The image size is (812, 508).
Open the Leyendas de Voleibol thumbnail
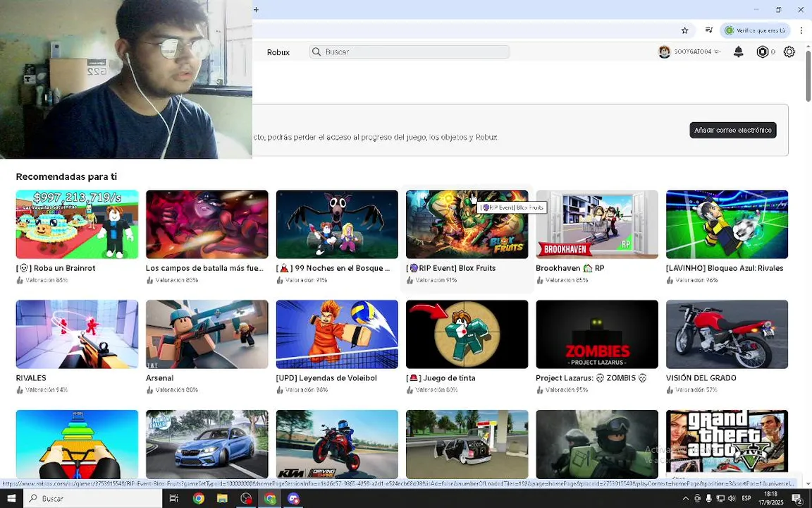pos(337,334)
